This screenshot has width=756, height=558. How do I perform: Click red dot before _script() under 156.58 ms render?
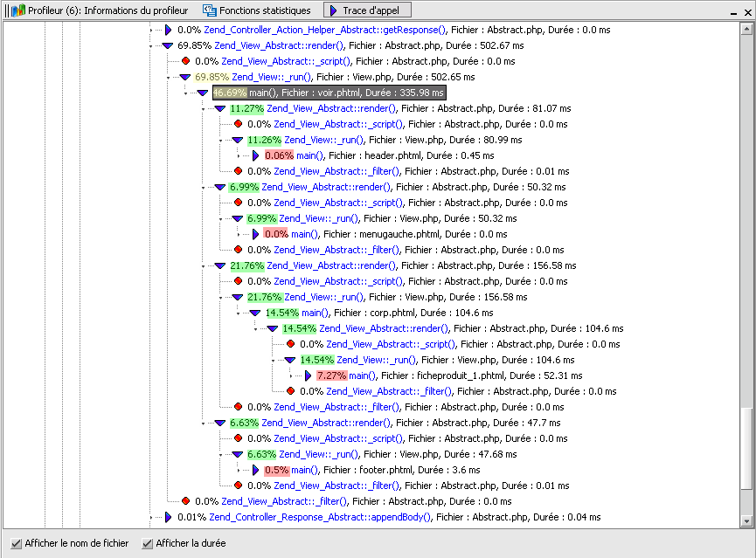pyautogui.click(x=239, y=281)
